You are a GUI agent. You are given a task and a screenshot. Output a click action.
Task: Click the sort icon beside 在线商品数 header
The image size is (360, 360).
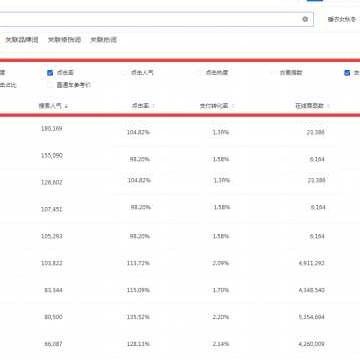coord(328,106)
